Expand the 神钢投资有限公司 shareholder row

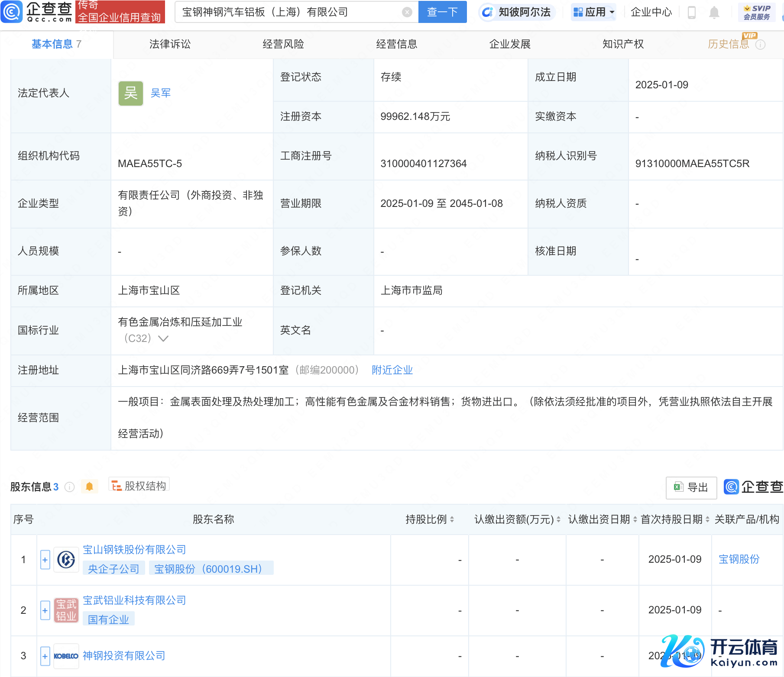click(45, 656)
